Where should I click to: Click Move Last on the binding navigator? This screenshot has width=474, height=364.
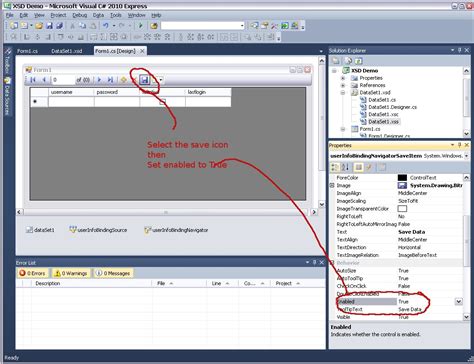click(110, 80)
